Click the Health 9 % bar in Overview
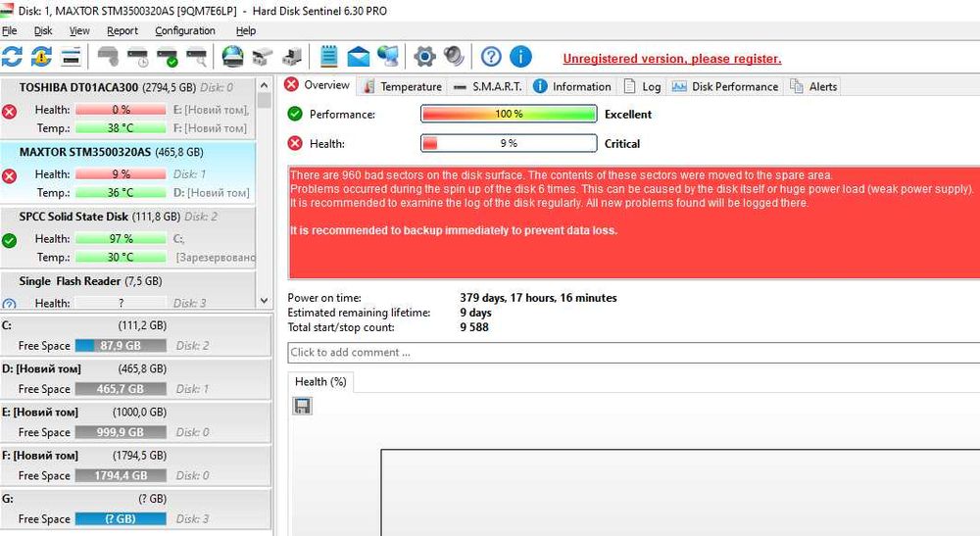 (509, 143)
